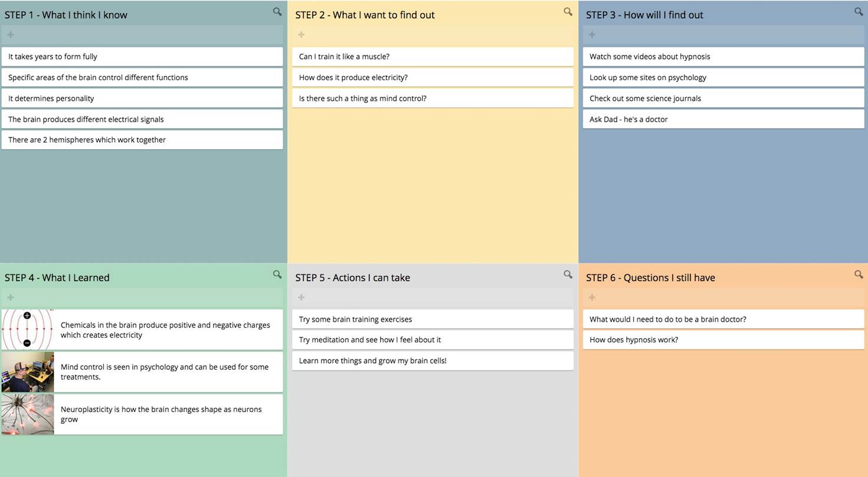Click the search magnifier in STEP 1 column
The image size is (868, 477).
click(x=277, y=12)
